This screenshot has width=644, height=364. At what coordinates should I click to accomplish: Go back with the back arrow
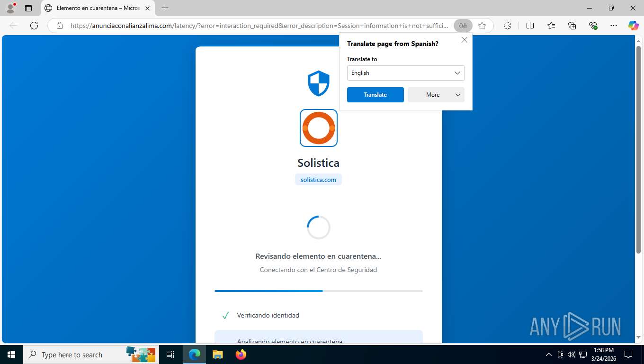point(13,26)
